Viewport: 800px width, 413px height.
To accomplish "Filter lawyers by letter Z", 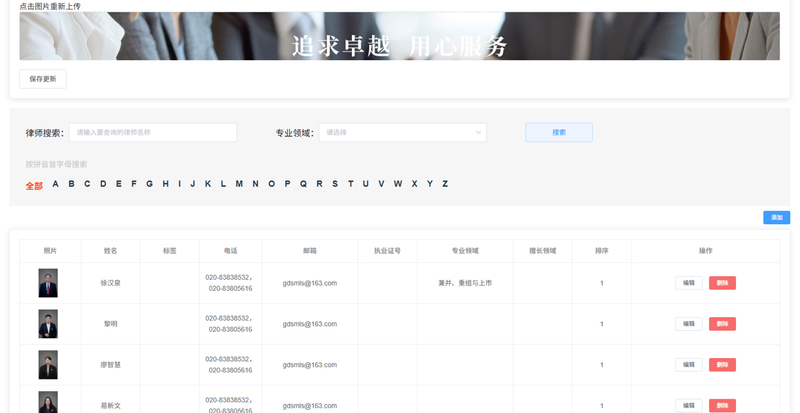I will (445, 184).
